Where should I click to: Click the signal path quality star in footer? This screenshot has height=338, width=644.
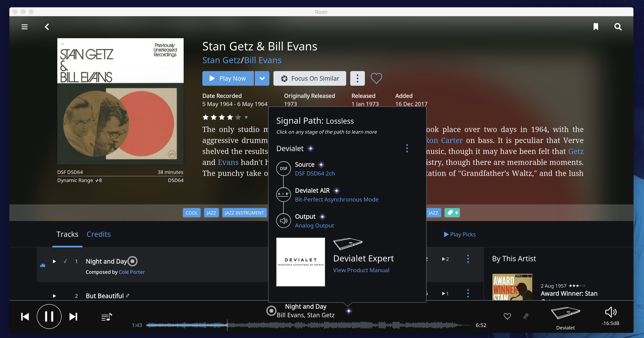[x=348, y=311]
